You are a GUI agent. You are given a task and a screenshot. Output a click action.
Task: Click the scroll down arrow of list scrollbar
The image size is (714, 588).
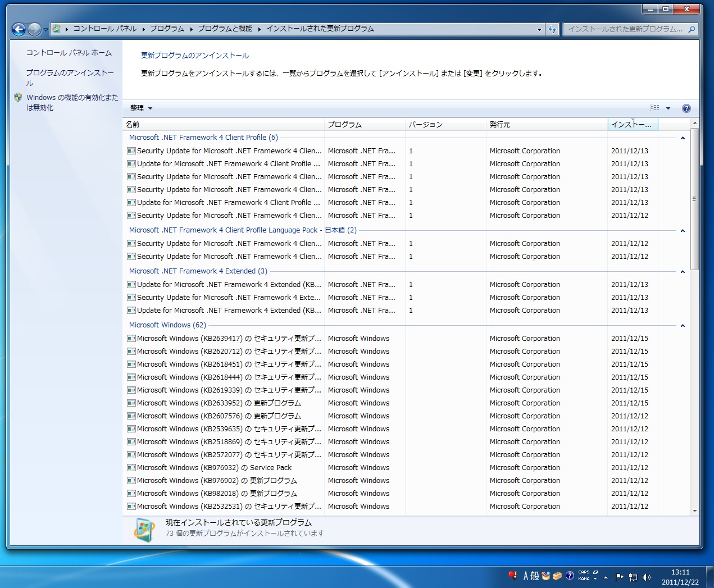[695, 511]
